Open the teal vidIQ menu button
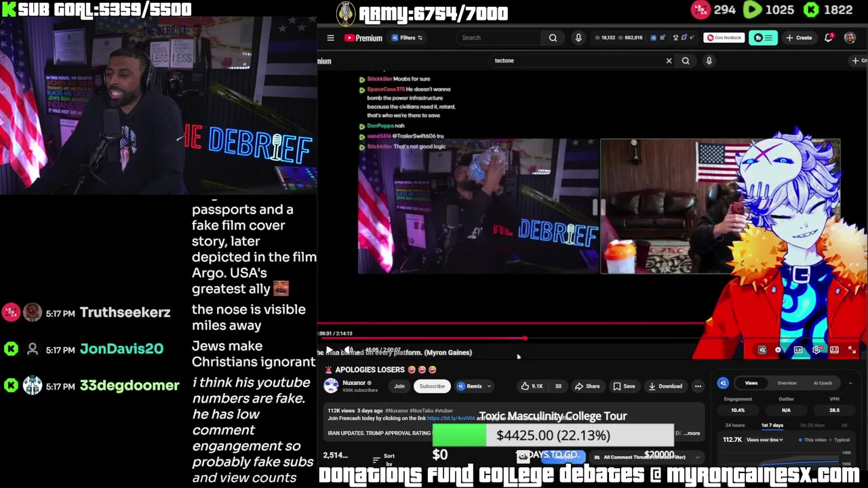 pyautogui.click(x=763, y=38)
